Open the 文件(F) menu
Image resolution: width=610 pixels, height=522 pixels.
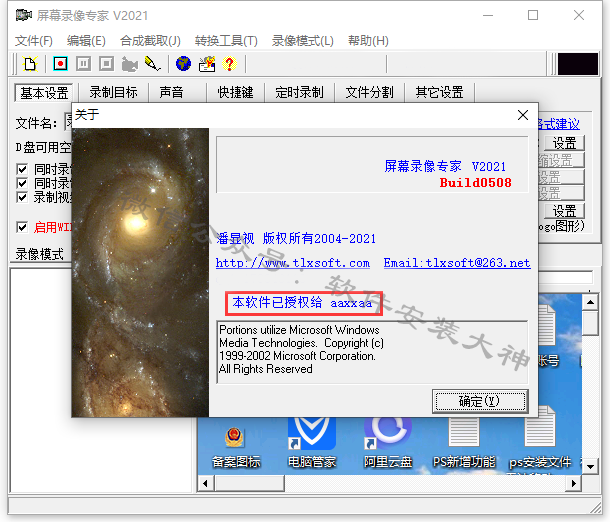[x=34, y=40]
